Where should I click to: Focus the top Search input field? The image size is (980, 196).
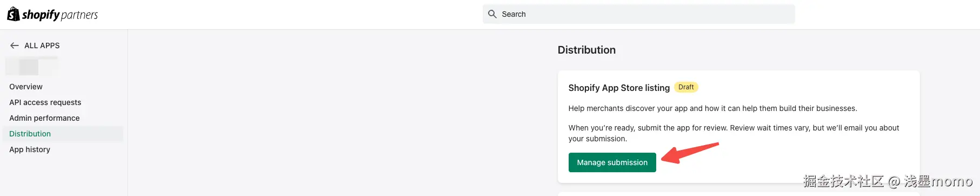(x=638, y=14)
